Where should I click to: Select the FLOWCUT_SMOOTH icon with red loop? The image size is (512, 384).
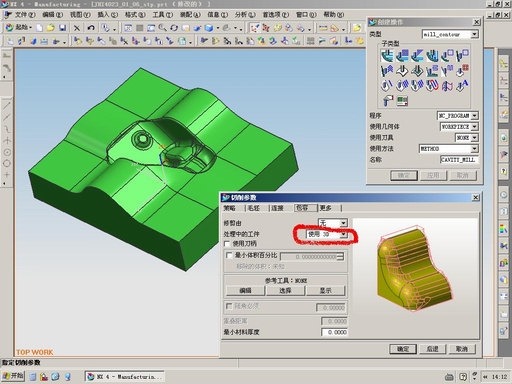(432, 85)
